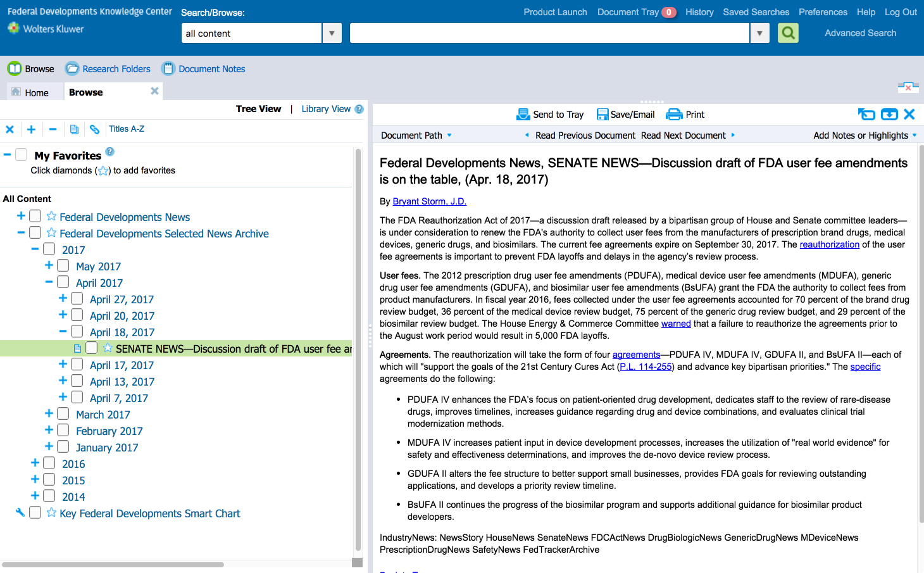Click download pane icon next to close
This screenshot has height=573, width=924.
pyautogui.click(x=889, y=114)
